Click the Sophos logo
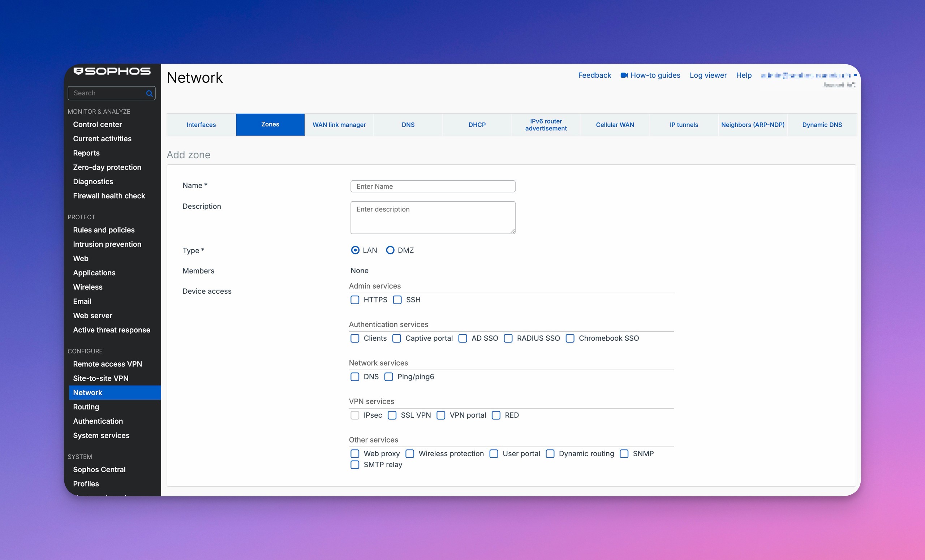This screenshot has height=560, width=925. click(x=112, y=71)
